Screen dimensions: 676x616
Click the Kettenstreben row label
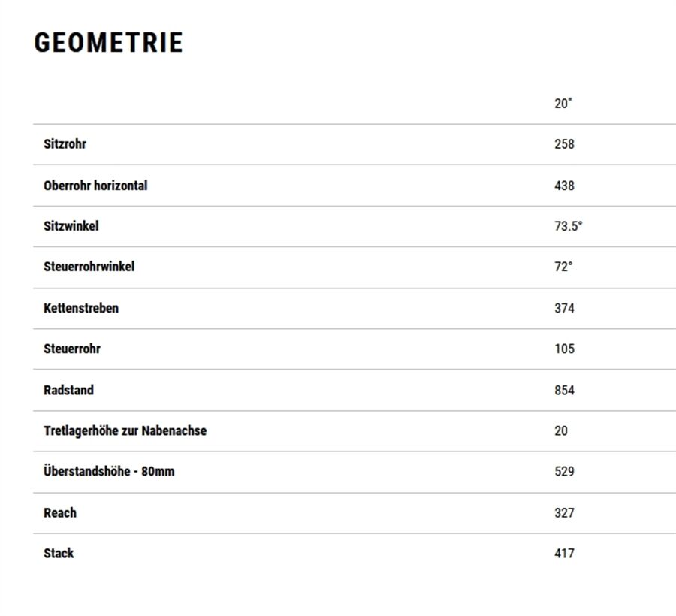pyautogui.click(x=81, y=308)
